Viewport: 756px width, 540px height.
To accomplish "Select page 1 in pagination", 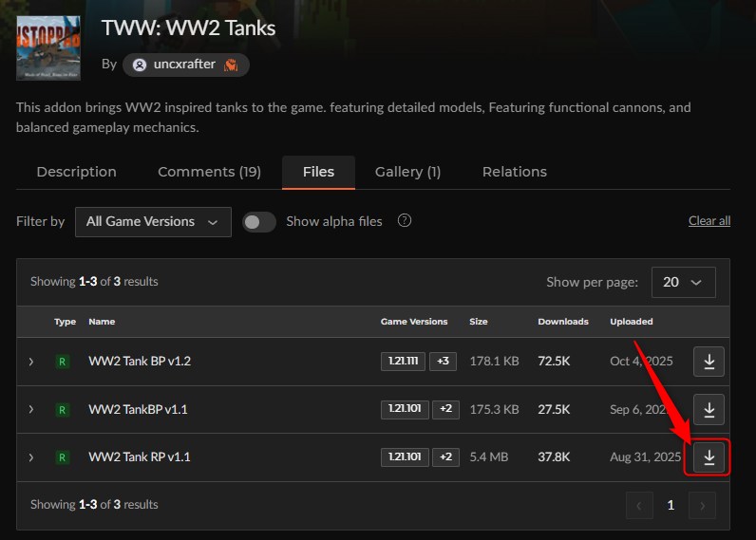I will (671, 505).
